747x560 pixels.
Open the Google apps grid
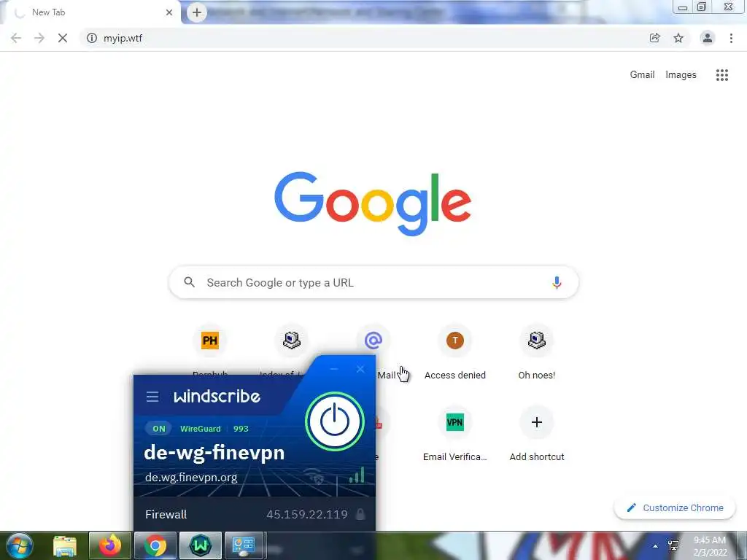tap(722, 75)
